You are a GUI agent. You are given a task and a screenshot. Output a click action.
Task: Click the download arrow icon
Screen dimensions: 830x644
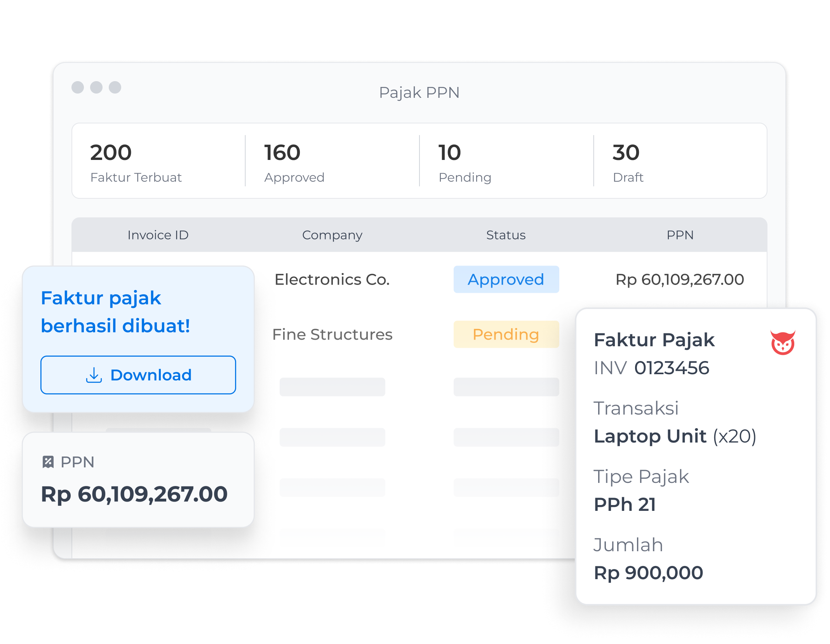tap(94, 375)
